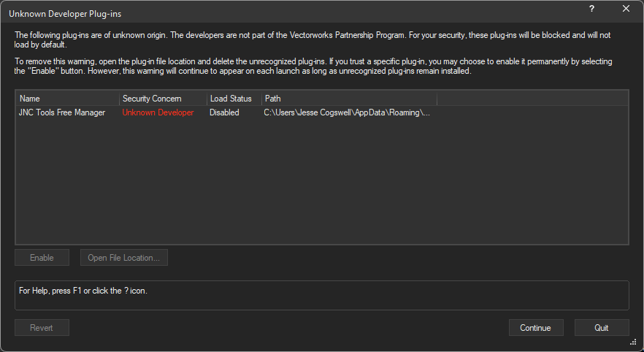The height and width of the screenshot is (352, 644).
Task: Click the Path column header
Action: pos(348,99)
